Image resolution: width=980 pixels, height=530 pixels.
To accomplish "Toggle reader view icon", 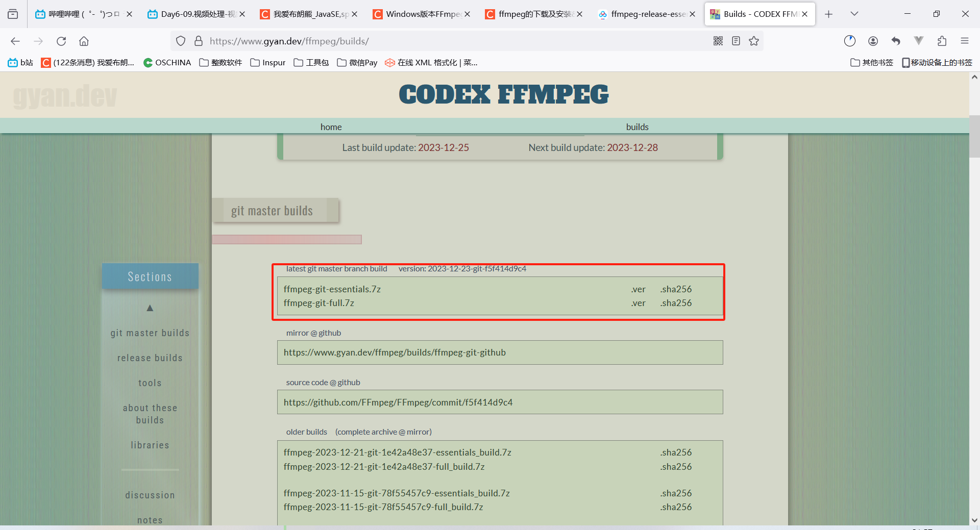I will coord(736,41).
